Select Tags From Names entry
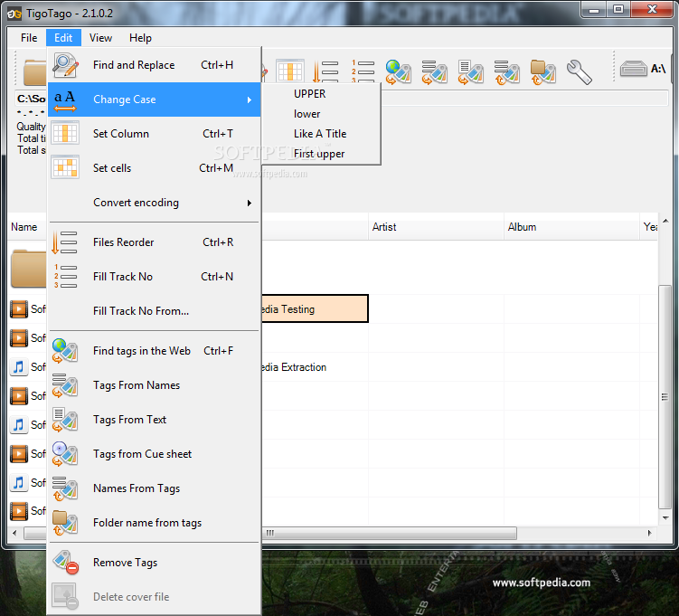Screen dimensions: 679x616 pyautogui.click(x=155, y=385)
